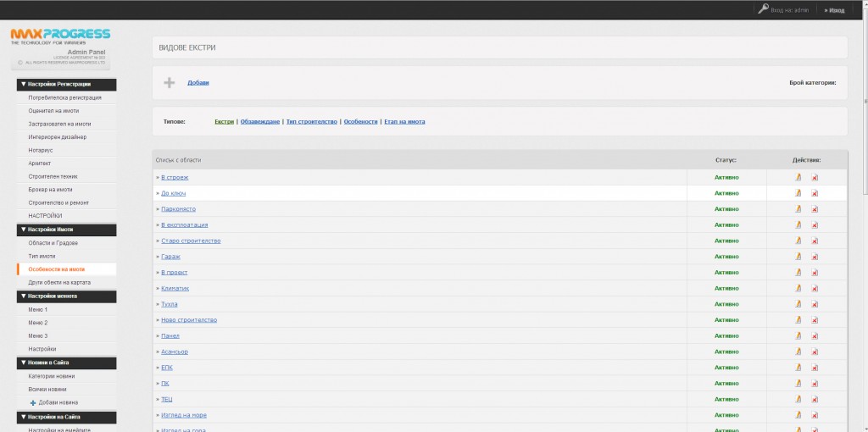Collapse the 'Настройки менюта' section
Image resolution: width=868 pixels, height=432 pixels.
pyautogui.click(x=66, y=296)
